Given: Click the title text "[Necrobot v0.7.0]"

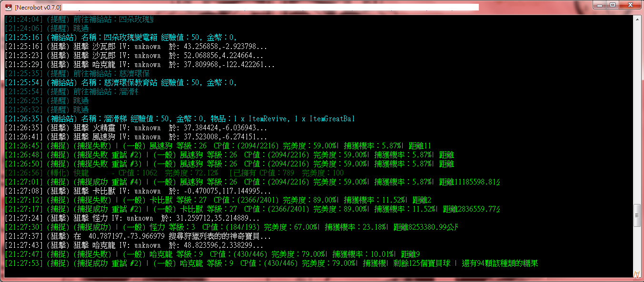Looking at the screenshot, I should pos(38,8).
